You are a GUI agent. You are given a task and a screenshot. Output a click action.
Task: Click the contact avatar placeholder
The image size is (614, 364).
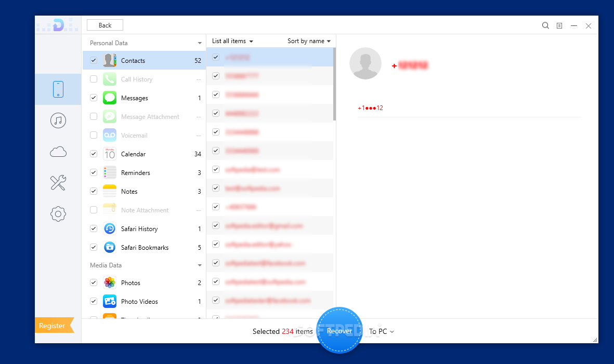point(365,63)
